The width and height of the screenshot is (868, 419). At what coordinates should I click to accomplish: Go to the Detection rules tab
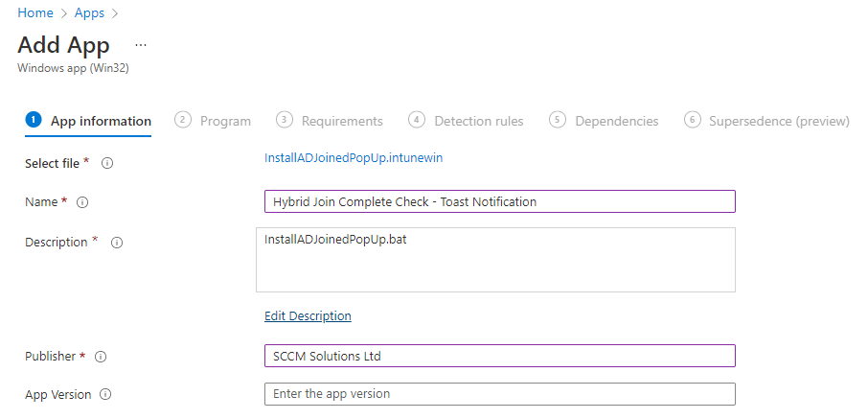pos(478,121)
